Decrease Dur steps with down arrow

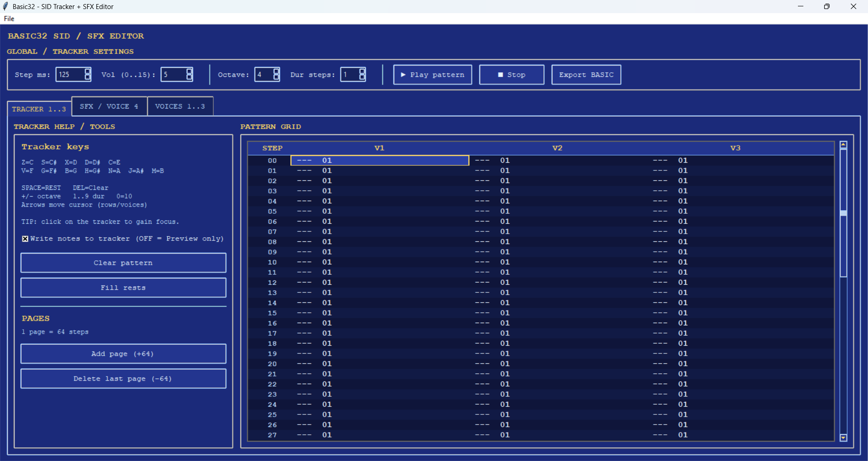(x=362, y=78)
